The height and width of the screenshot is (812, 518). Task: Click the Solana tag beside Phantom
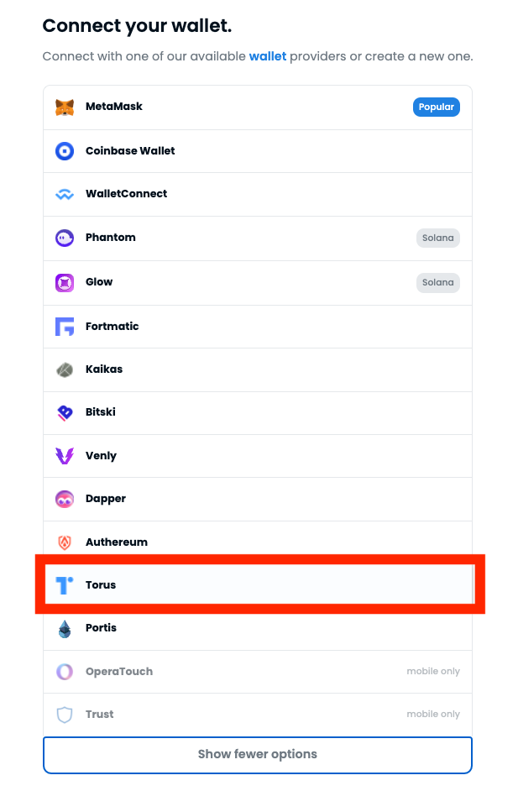pyautogui.click(x=437, y=238)
